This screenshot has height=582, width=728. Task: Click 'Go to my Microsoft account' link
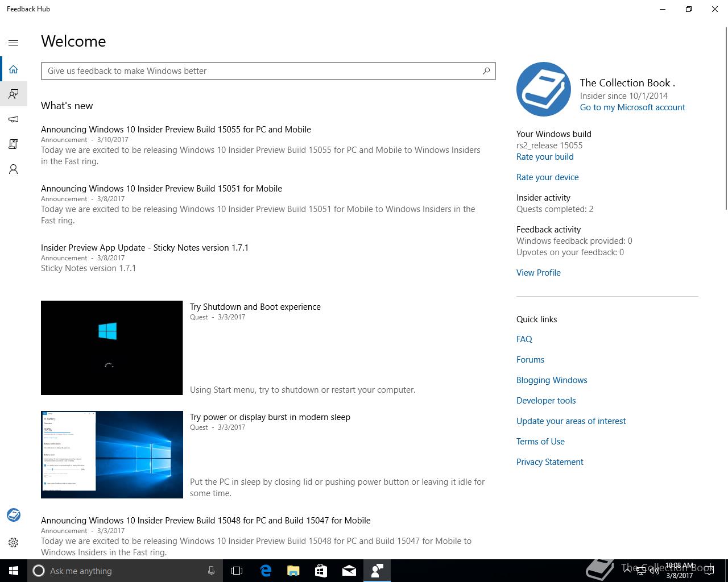click(x=632, y=107)
